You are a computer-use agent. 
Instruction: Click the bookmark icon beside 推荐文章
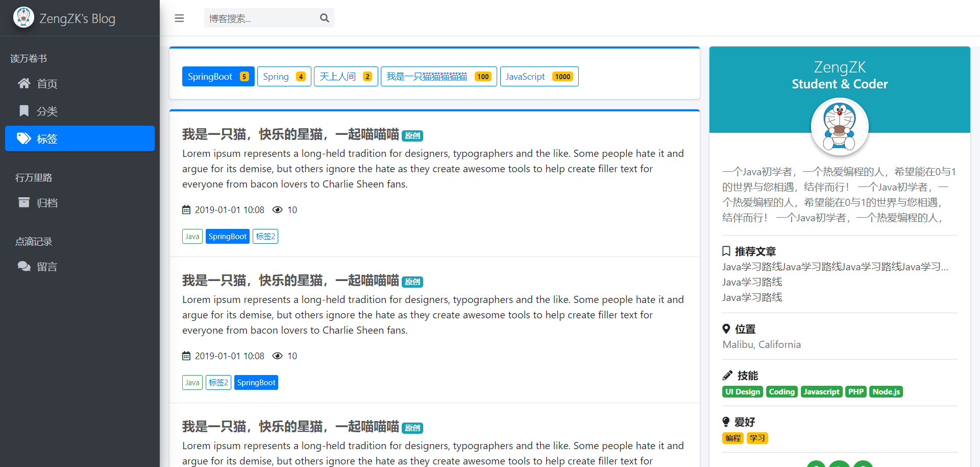726,251
